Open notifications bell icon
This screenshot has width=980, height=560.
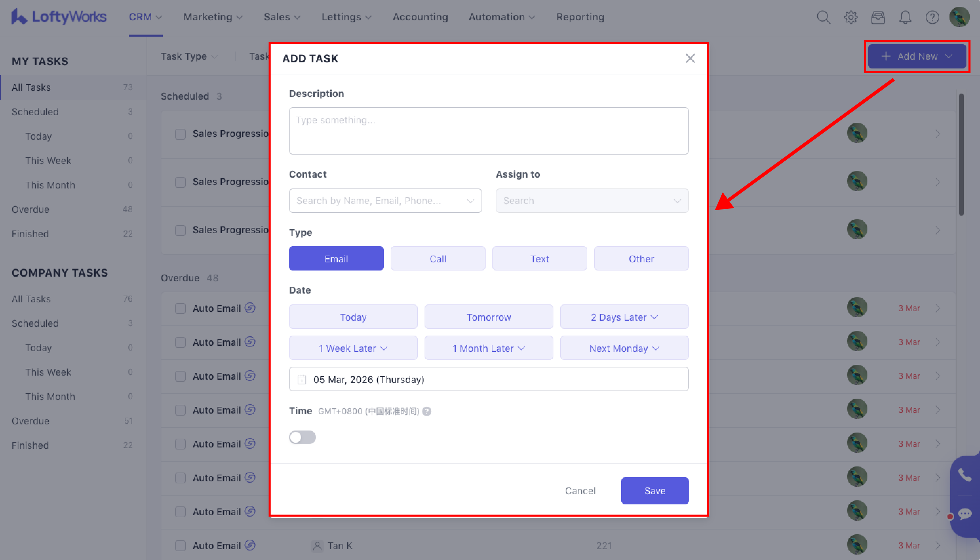click(x=905, y=17)
